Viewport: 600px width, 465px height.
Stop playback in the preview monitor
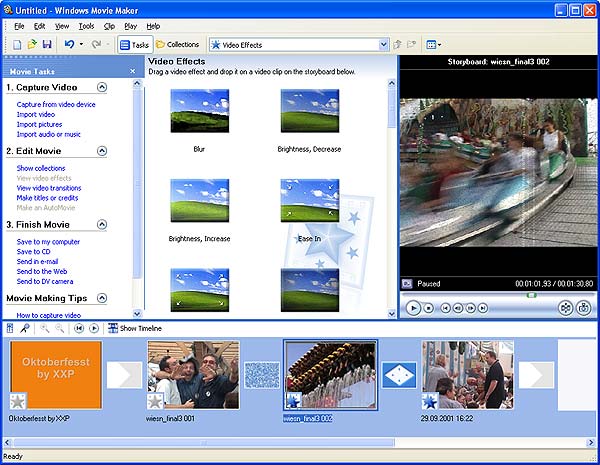429,308
